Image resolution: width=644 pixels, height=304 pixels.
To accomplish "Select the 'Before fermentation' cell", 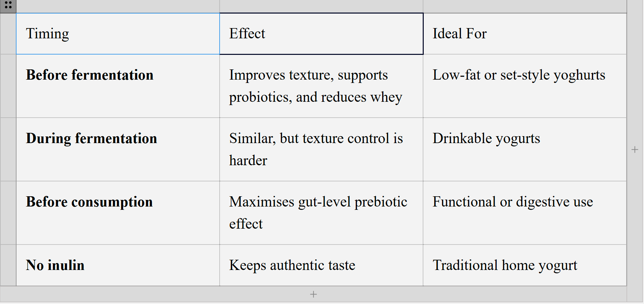I will [118, 86].
